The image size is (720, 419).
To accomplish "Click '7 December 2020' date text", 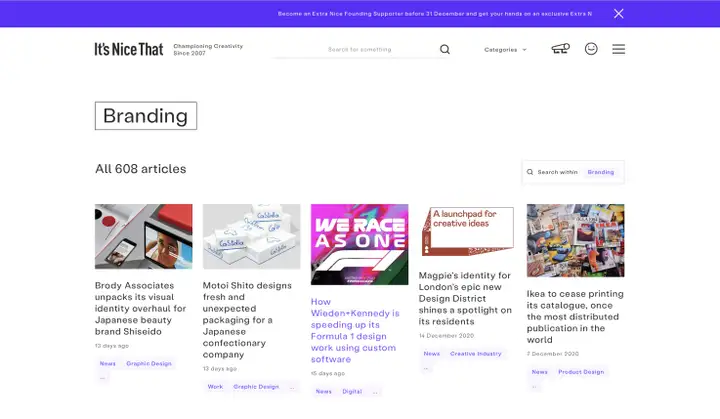I will coord(553,354).
